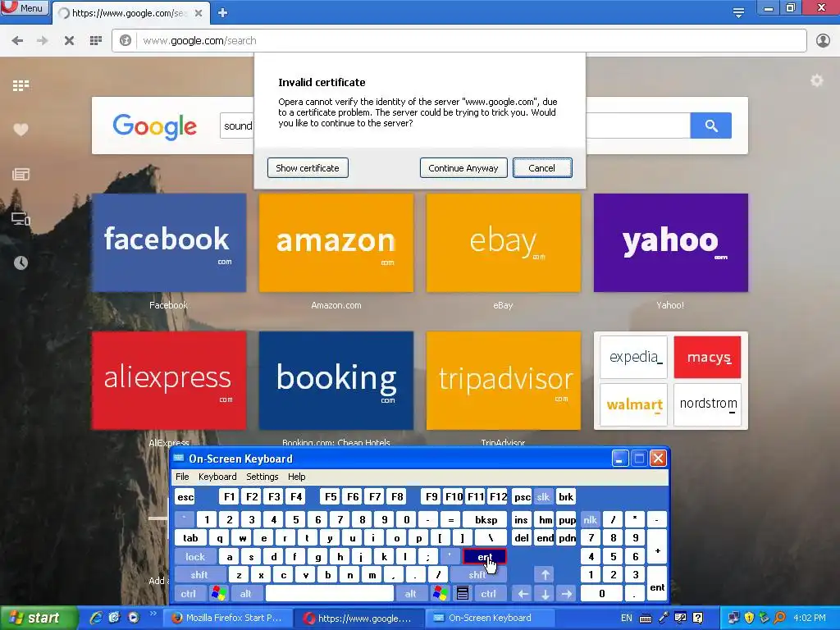
Task: Click the down arrow key
Action: click(x=545, y=594)
